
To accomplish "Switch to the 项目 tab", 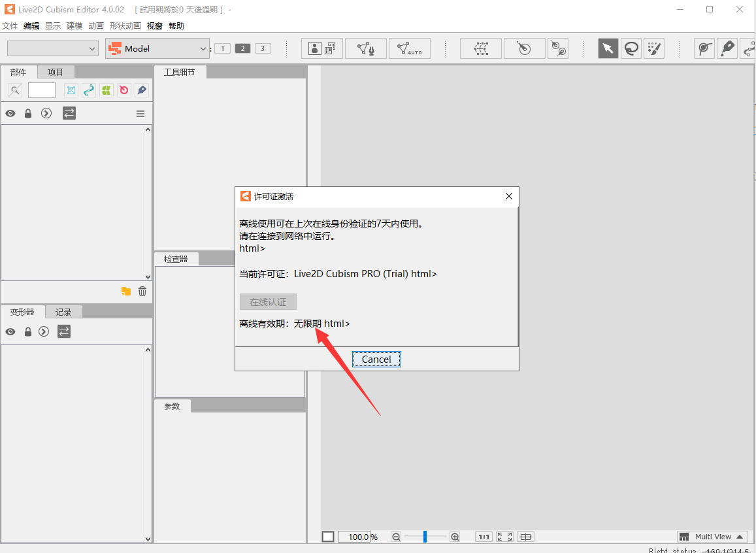I will click(56, 72).
